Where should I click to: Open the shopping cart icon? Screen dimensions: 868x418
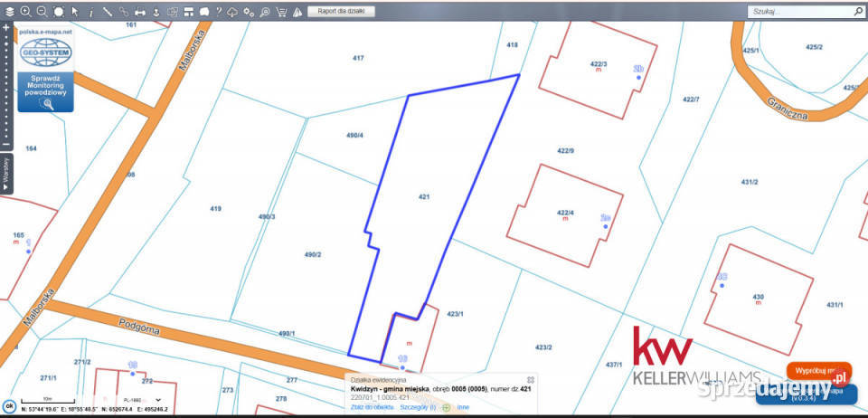coord(281,12)
